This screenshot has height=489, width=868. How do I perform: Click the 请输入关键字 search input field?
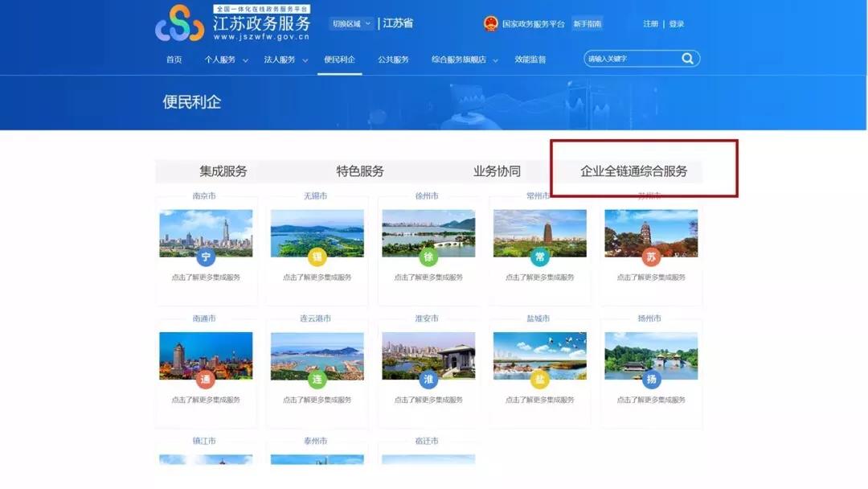click(x=627, y=59)
